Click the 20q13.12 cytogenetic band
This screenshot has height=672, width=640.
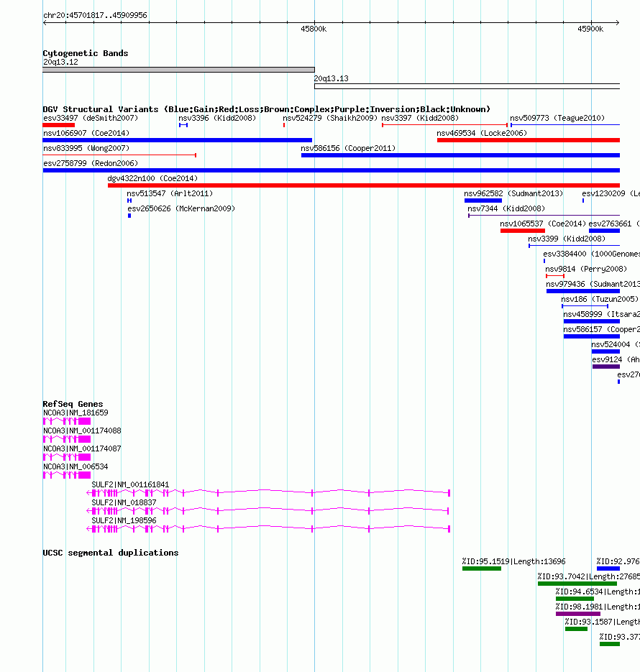pos(179,70)
